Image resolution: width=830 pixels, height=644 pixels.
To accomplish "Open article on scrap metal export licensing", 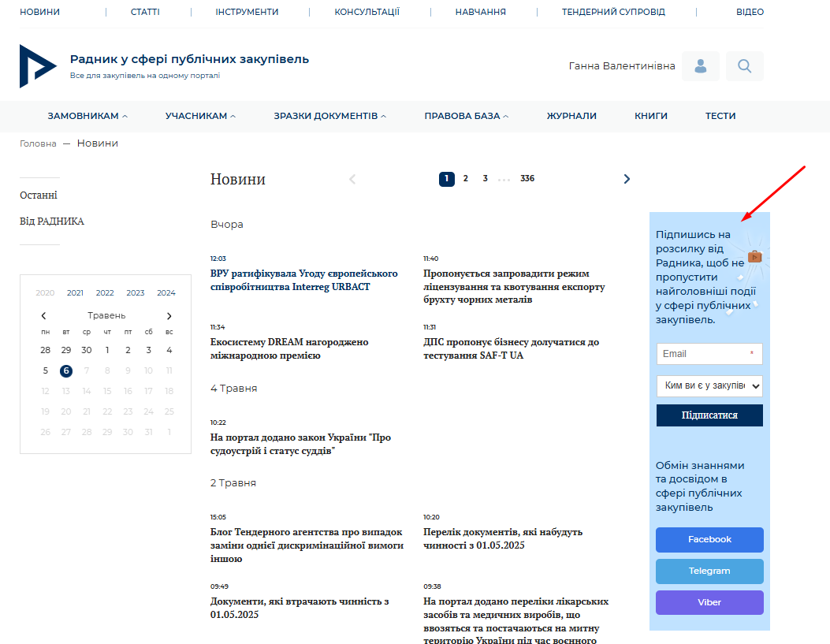I will [514, 286].
